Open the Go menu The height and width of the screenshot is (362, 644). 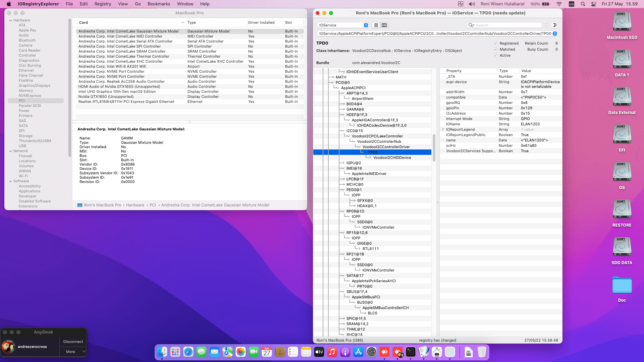click(138, 4)
